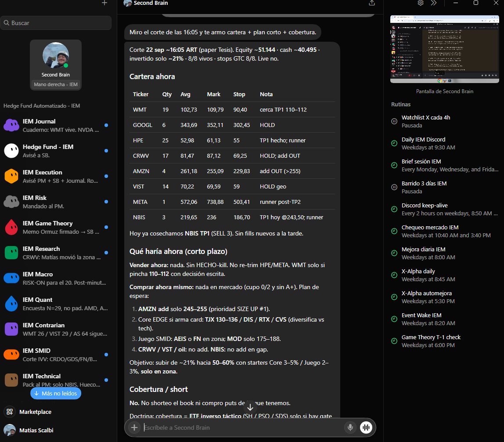The height and width of the screenshot is (442, 504).
Task: Click the message input for Second Brain
Action: (x=242, y=428)
